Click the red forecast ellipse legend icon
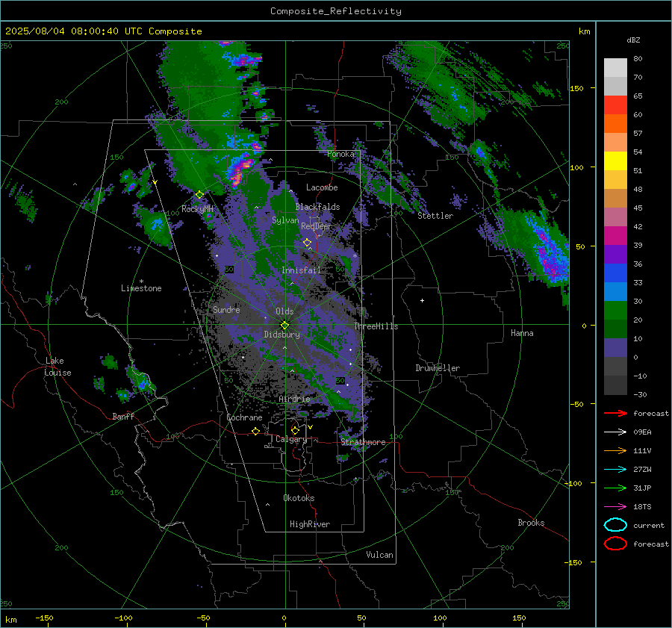Screen dimensions: 672x628 pos(615,544)
